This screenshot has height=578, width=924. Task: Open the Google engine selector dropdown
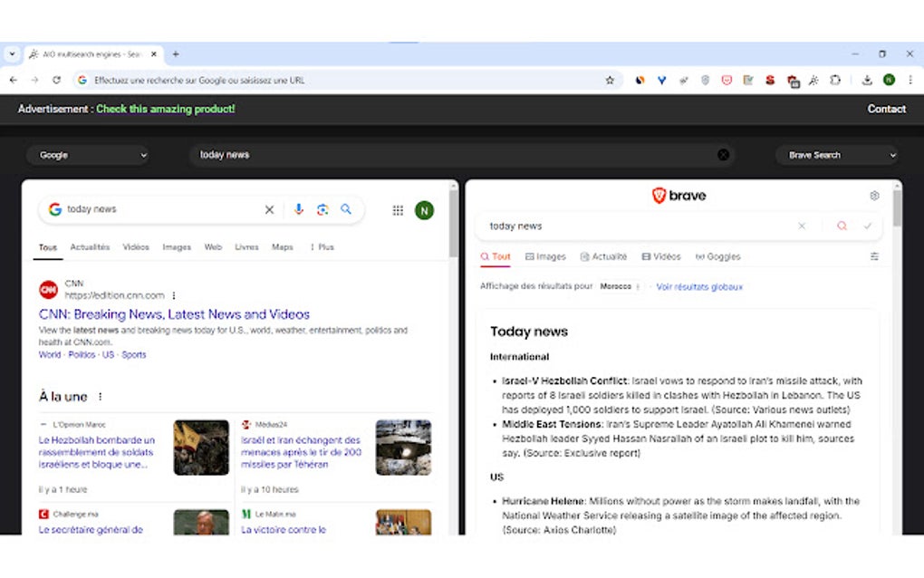(x=88, y=155)
